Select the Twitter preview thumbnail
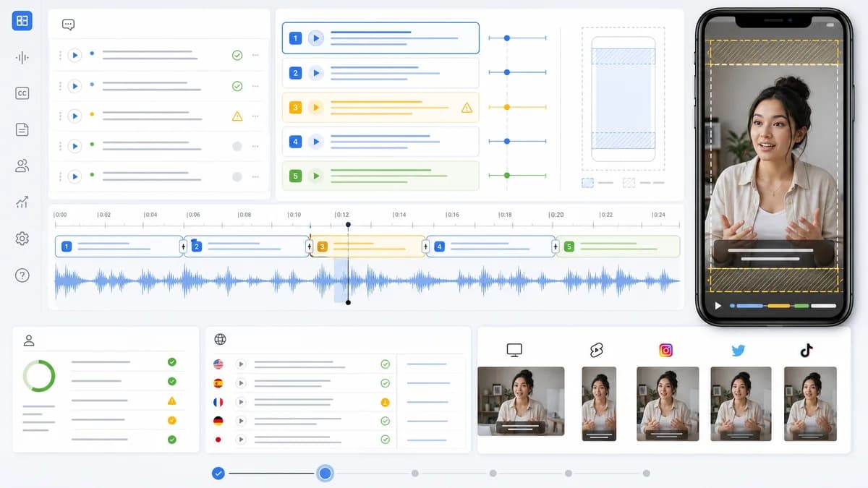 pyautogui.click(x=741, y=404)
